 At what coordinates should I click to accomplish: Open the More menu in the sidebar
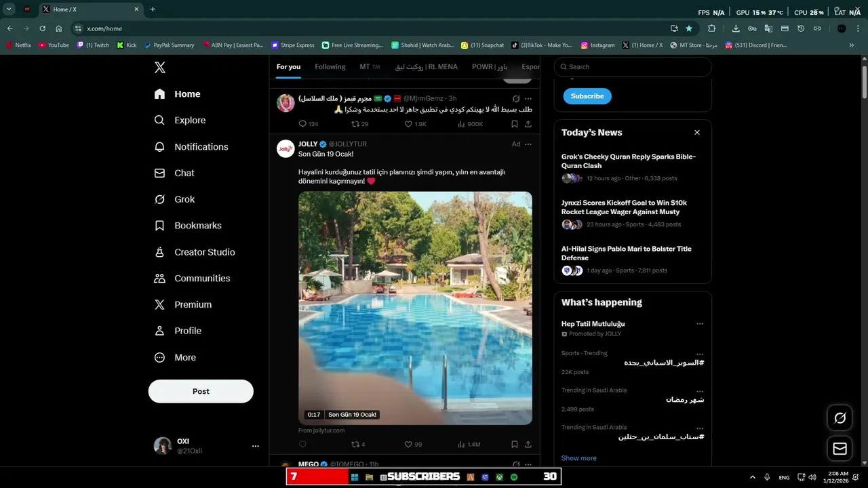click(x=175, y=357)
